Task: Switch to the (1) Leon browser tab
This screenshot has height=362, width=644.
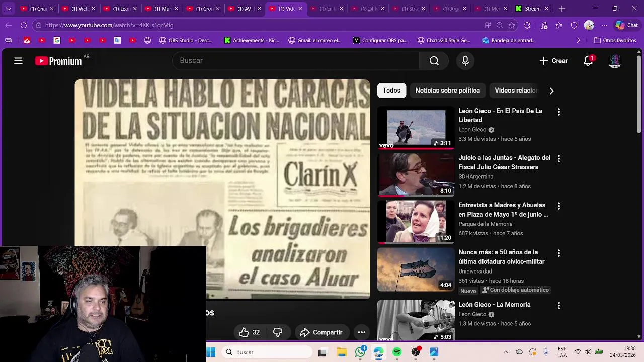Action: (x=120, y=9)
